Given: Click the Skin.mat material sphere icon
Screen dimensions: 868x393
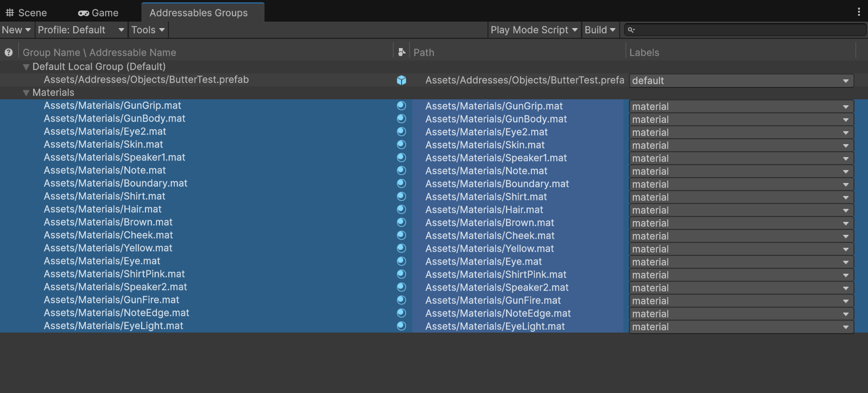Looking at the screenshot, I should pos(401,145).
